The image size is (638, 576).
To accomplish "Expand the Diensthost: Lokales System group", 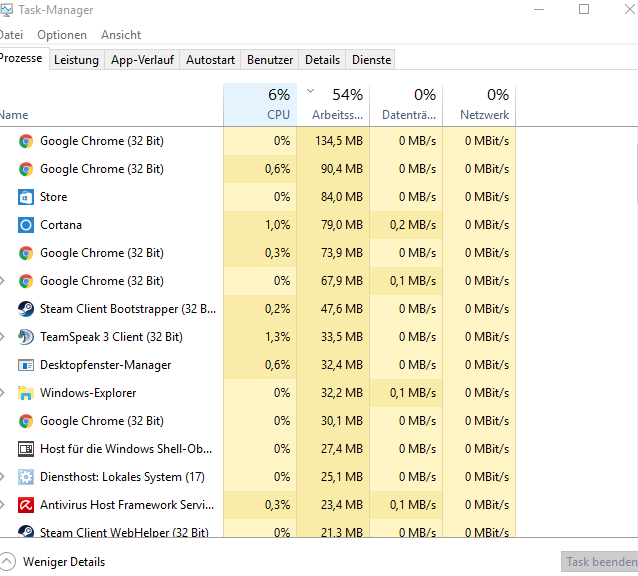I will pyautogui.click(x=3, y=477).
